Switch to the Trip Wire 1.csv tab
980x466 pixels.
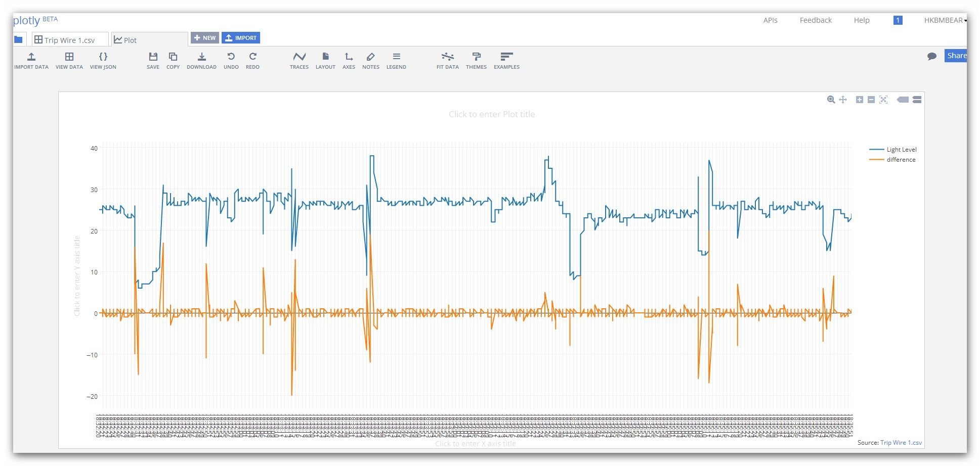coord(69,39)
